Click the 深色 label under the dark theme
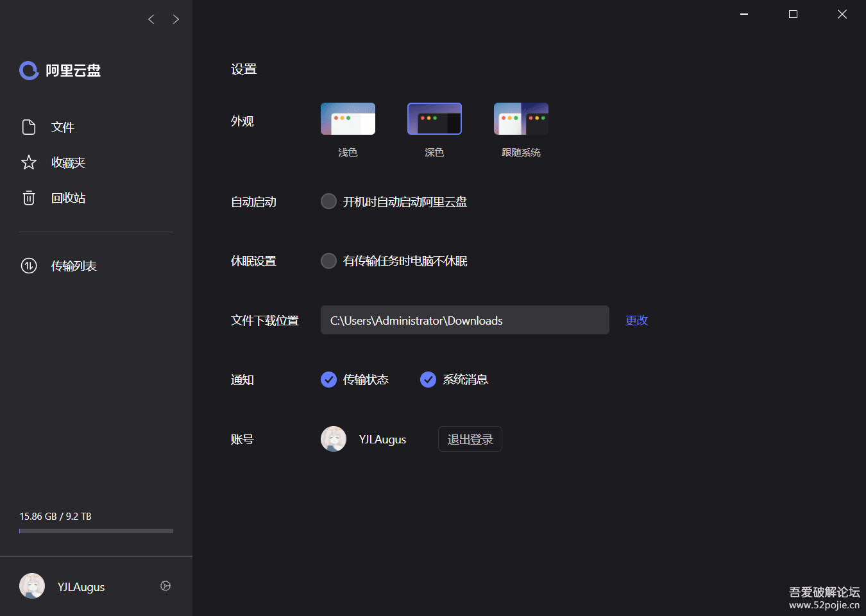Image resolution: width=866 pixels, height=616 pixels. click(x=434, y=153)
